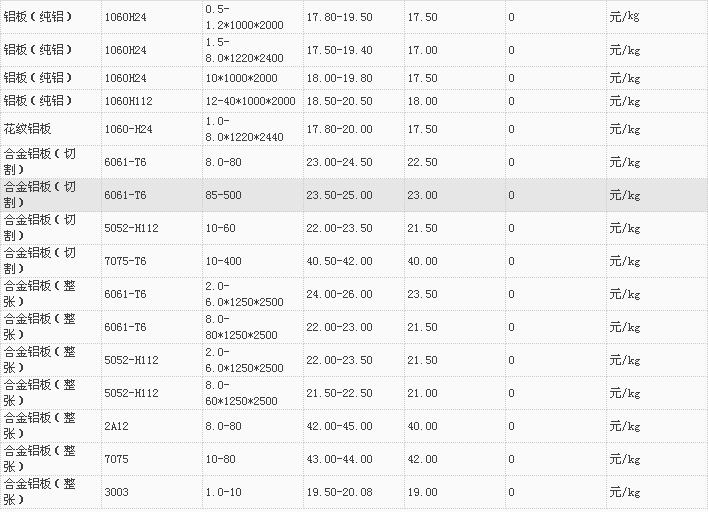The width and height of the screenshot is (708, 512).
Task: Click price range 17.50-19.40
Action: pos(339,49)
